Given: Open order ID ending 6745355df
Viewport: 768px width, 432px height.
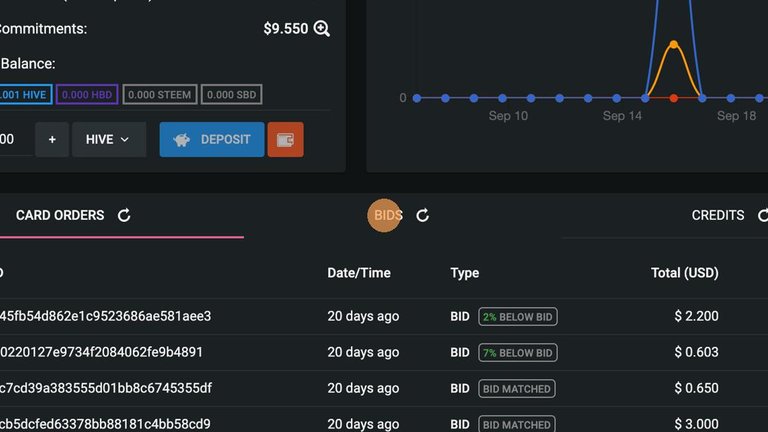Looking at the screenshot, I should [106, 388].
